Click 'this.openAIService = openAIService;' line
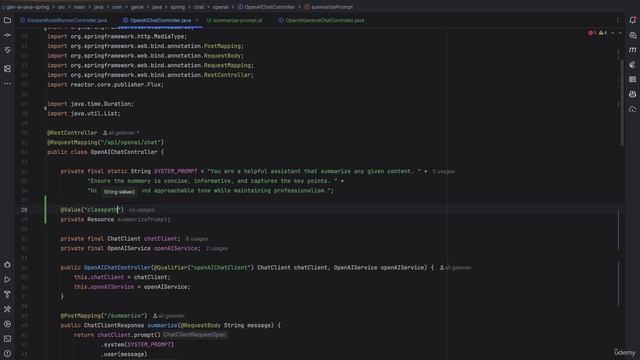This screenshot has width=640, height=360. tap(132, 287)
